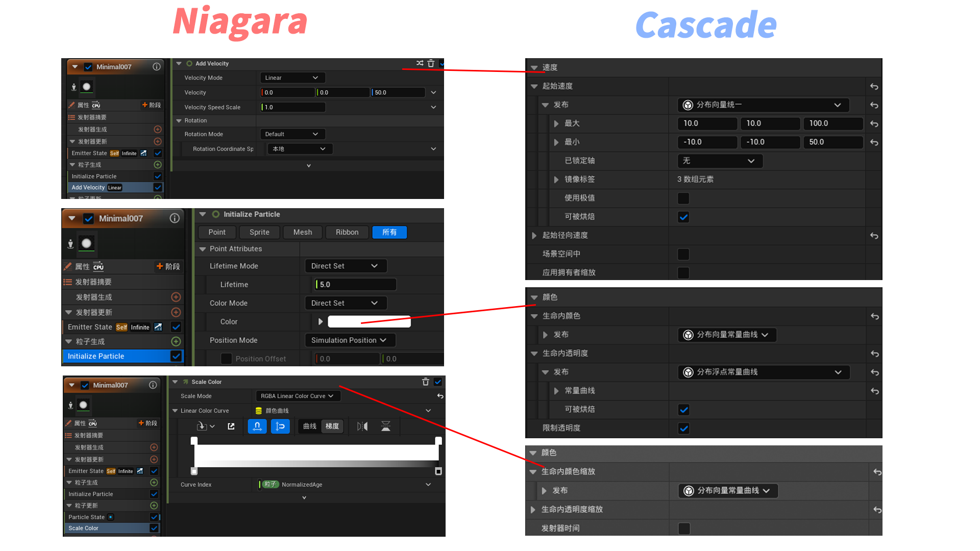
Task: Switch to the 曲线 curve view tab
Action: coord(309,426)
